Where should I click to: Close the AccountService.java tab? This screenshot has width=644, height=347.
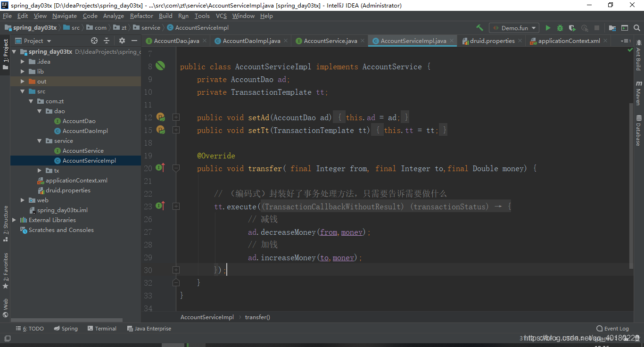pyautogui.click(x=362, y=41)
